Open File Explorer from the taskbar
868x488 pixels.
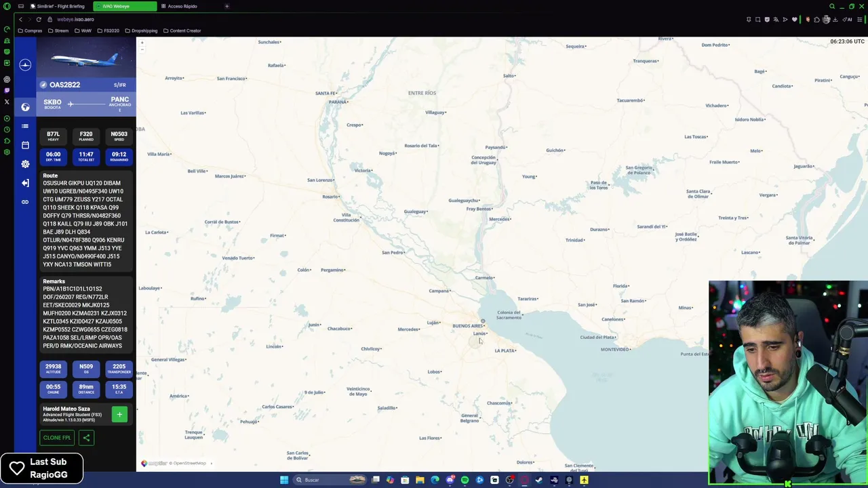coord(420,480)
